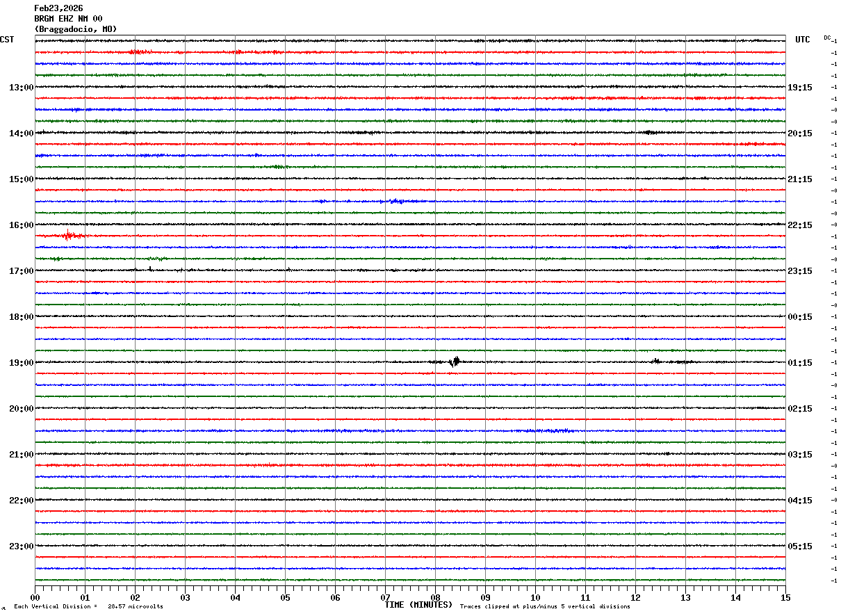Click minute tick label 07 on x-axis
The image size is (841, 616).
pos(385,598)
